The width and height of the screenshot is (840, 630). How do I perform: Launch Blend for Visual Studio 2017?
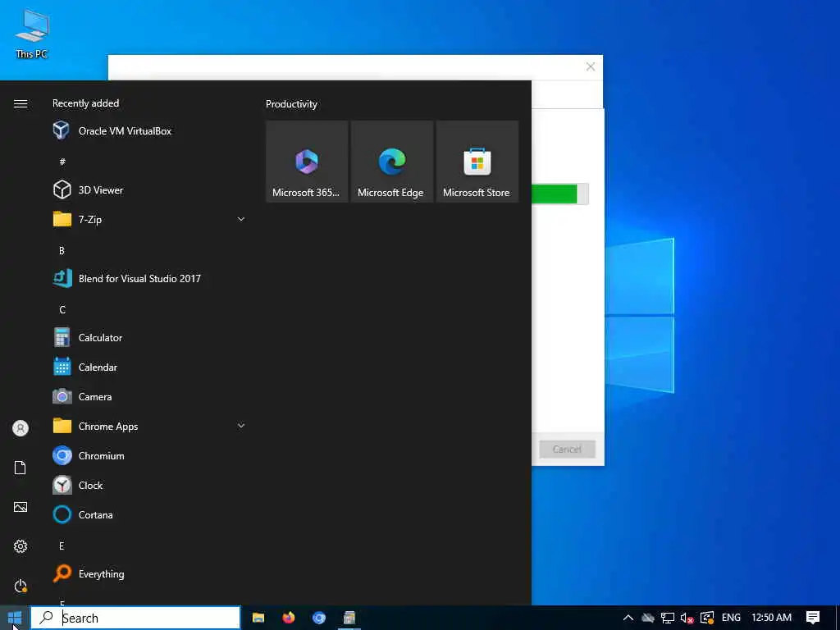pos(149,279)
